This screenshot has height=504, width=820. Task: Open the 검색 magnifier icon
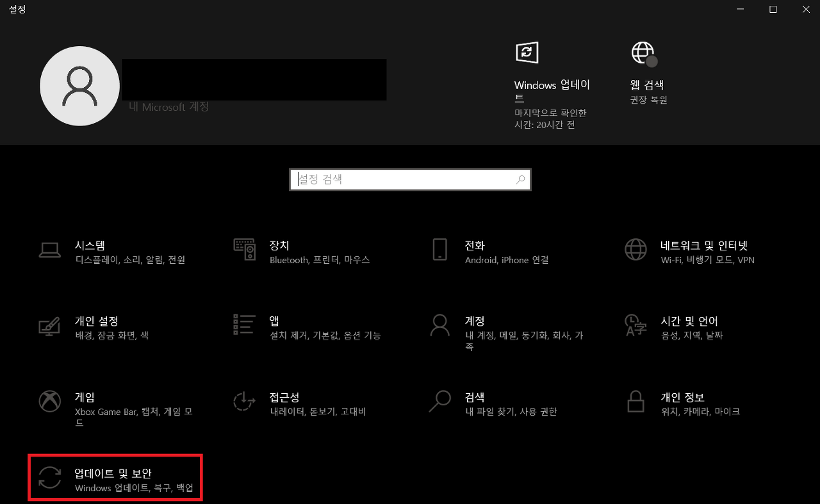(x=439, y=401)
